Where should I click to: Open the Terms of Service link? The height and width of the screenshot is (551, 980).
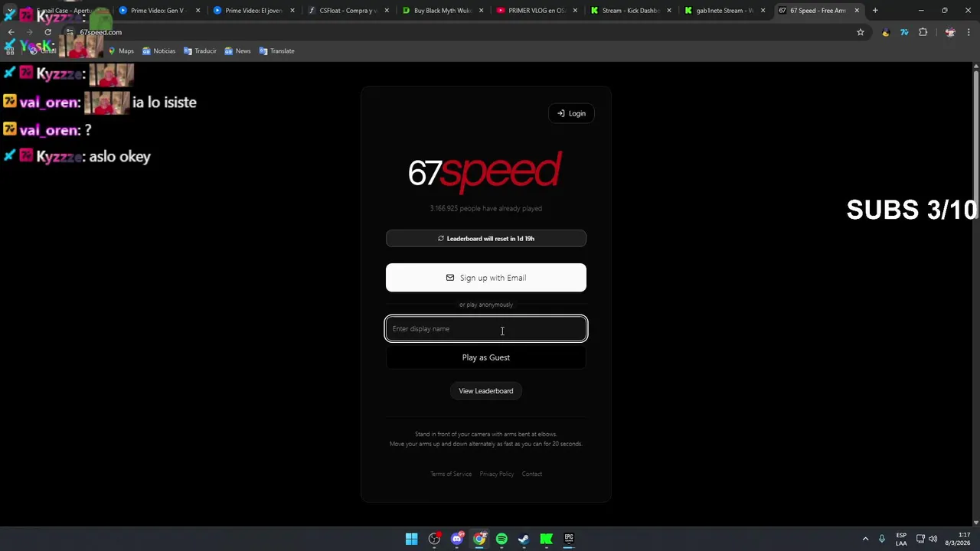click(451, 474)
